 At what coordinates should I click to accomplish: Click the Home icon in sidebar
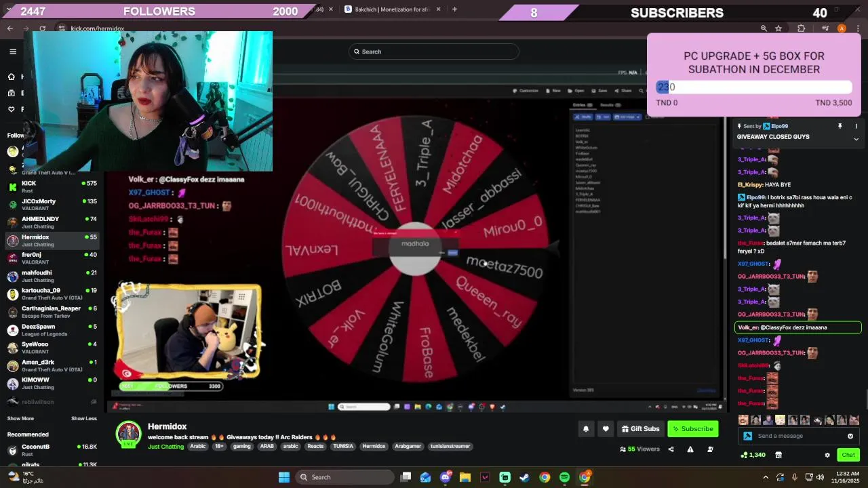coord(12,77)
